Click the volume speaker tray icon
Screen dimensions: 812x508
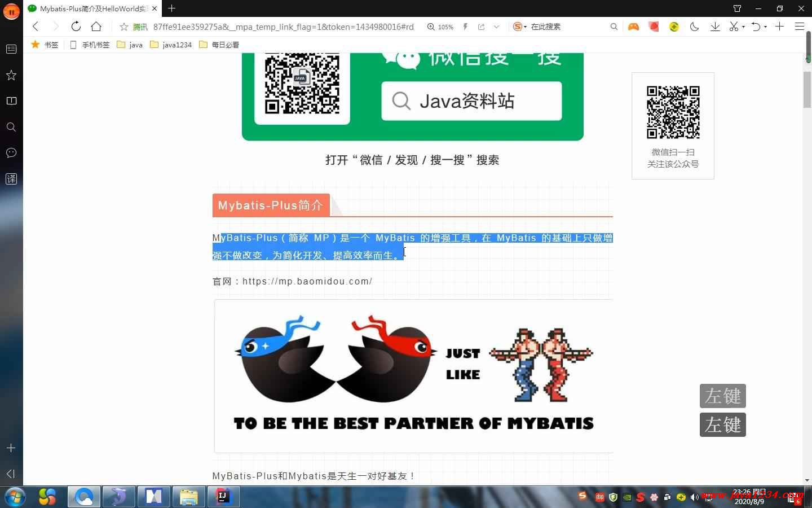(694, 497)
